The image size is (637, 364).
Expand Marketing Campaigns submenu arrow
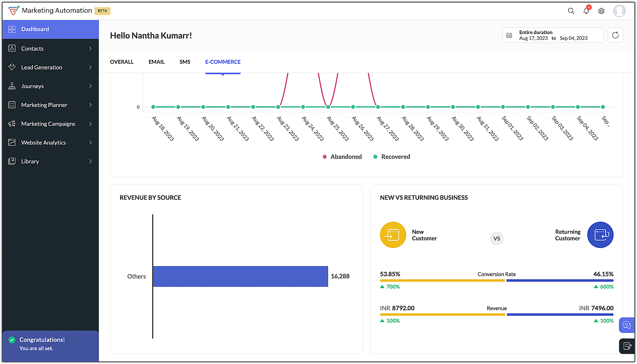(90, 124)
